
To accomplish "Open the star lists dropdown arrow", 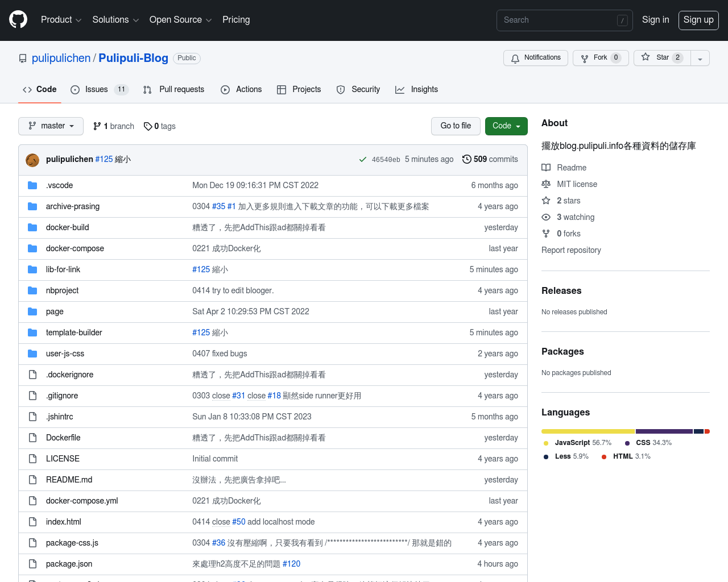I will click(x=700, y=58).
